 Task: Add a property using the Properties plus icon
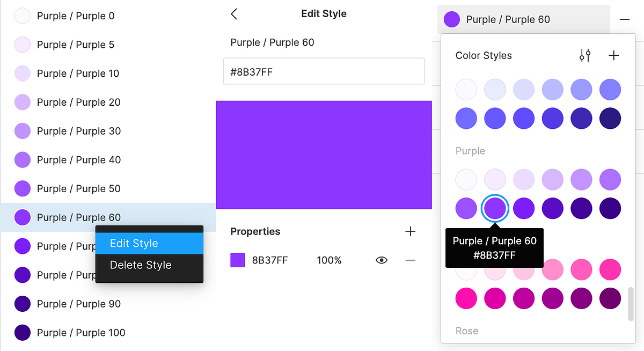point(410,231)
